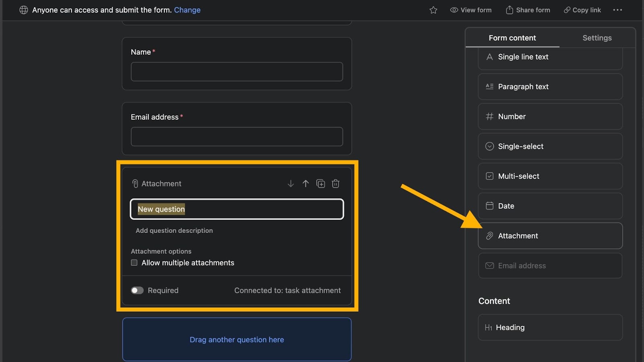The image size is (644, 362).
Task: Copy link to the form
Action: point(582,10)
